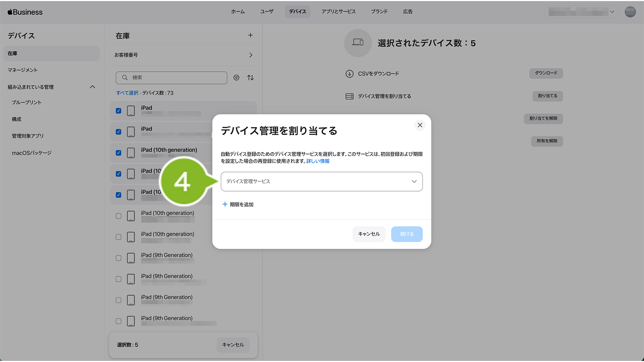This screenshot has height=362, width=644.
Task: Expand the お客様番号 row chevron
Action: click(251, 55)
